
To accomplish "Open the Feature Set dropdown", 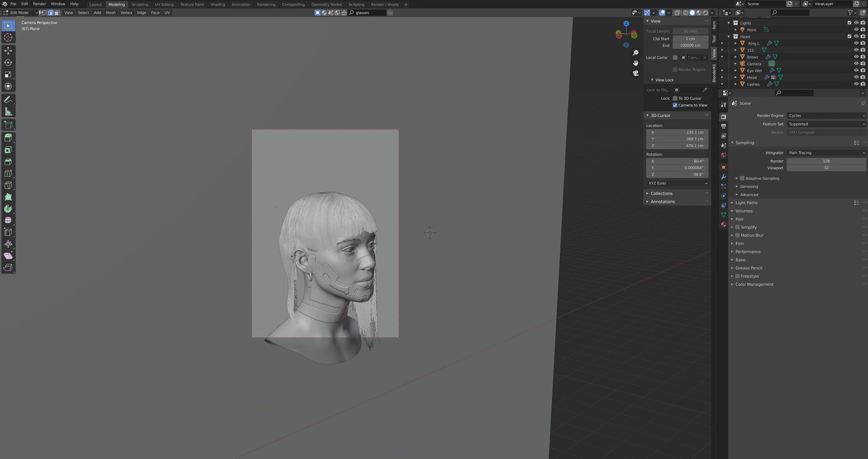I will pos(826,124).
